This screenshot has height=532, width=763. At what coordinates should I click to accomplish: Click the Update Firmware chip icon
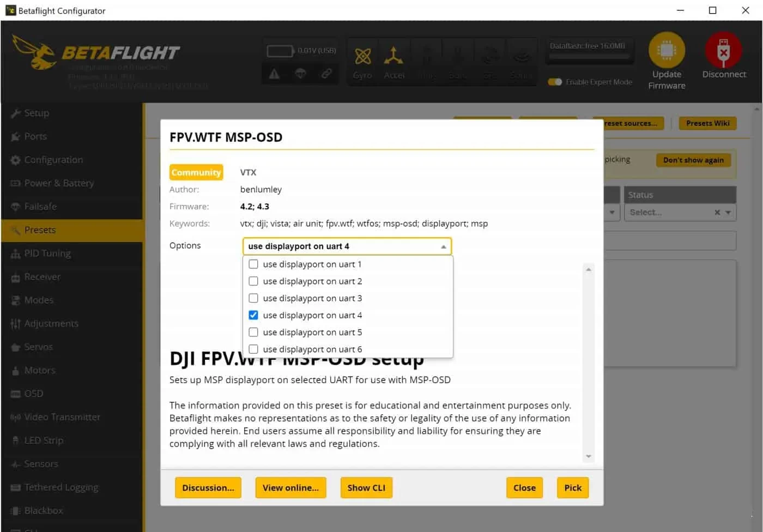point(667,50)
